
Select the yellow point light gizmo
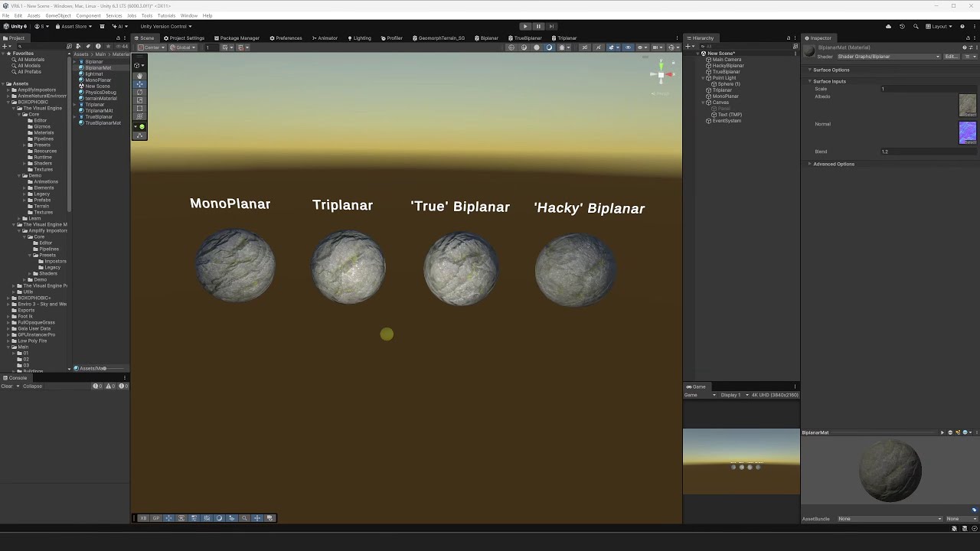(387, 334)
